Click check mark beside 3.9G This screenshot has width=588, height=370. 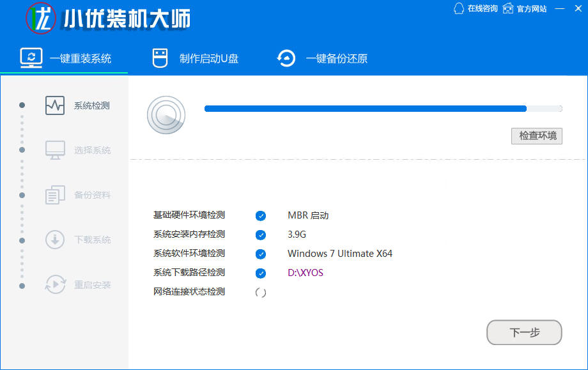(x=261, y=235)
